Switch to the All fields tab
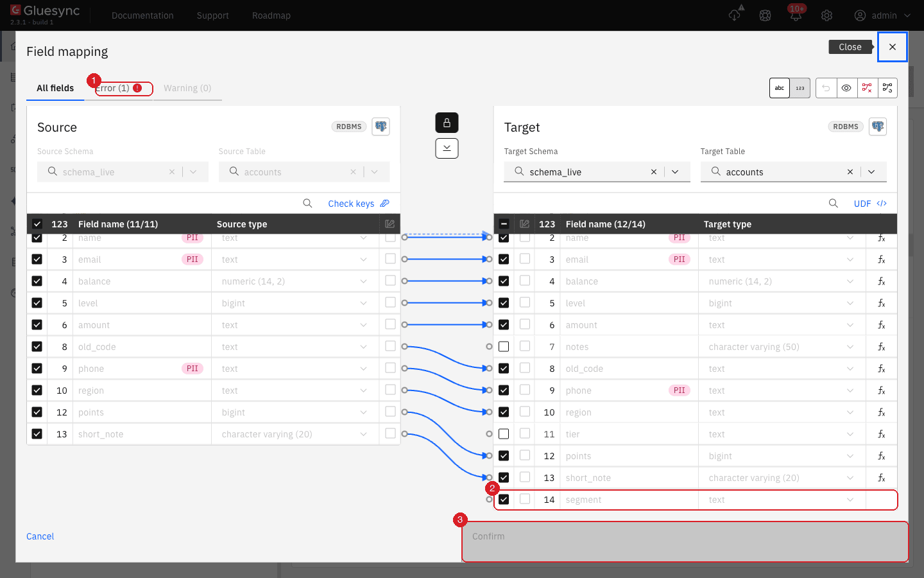 [55, 88]
